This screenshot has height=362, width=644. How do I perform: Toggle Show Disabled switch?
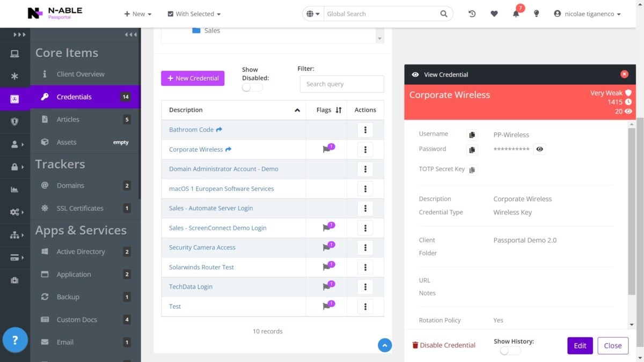(x=252, y=87)
